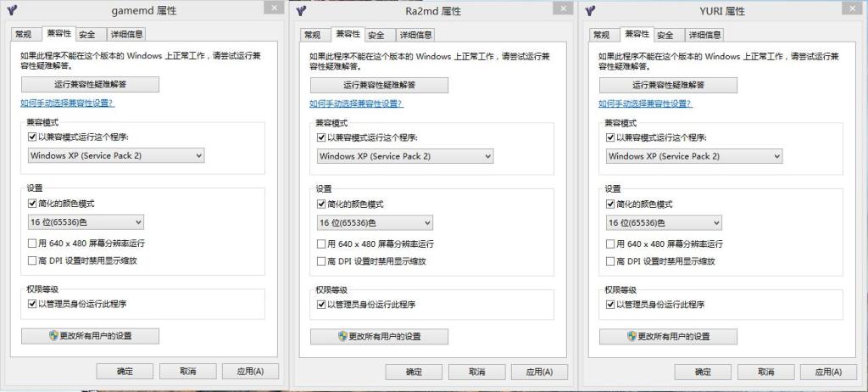Open Windows XP compatibility dropdown in YURI window
Viewport: 868px width, 392px height.
694,156
